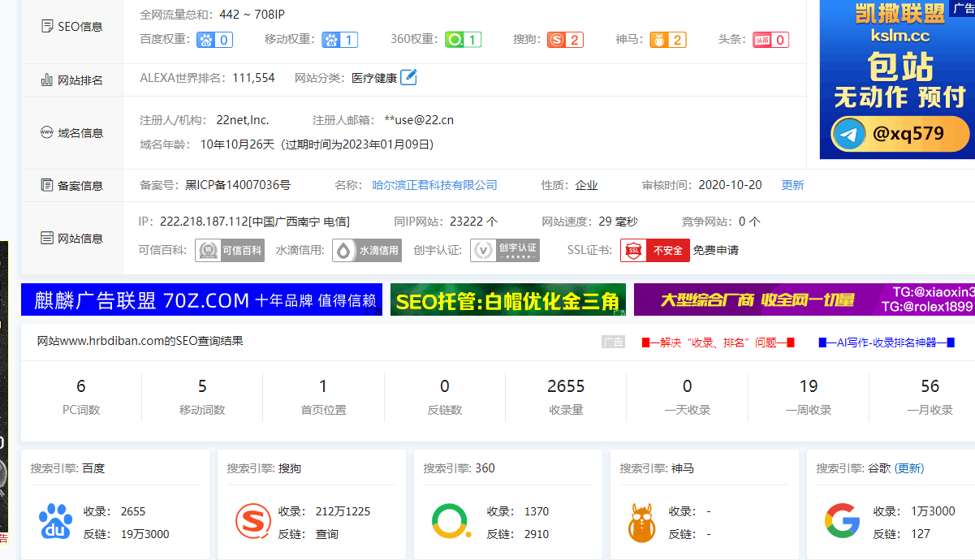Open the 凯撒联盟 kslm.cc side ad
Image resolution: width=975 pixels, height=560 pixels.
coord(897,79)
